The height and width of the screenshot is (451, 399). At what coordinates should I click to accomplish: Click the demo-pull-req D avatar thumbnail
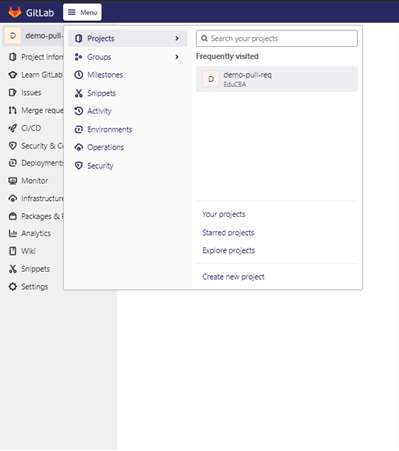[211, 79]
